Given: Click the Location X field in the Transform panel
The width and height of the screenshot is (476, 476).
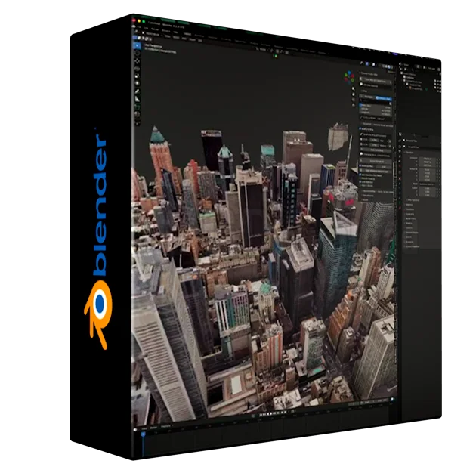Looking at the screenshot, I should [x=428, y=159].
